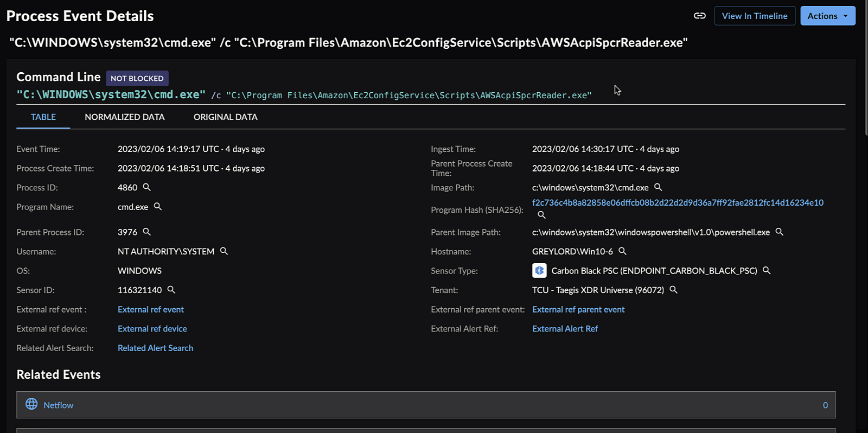Search for program name cmd.exe
The width and height of the screenshot is (868, 433).
158,207
